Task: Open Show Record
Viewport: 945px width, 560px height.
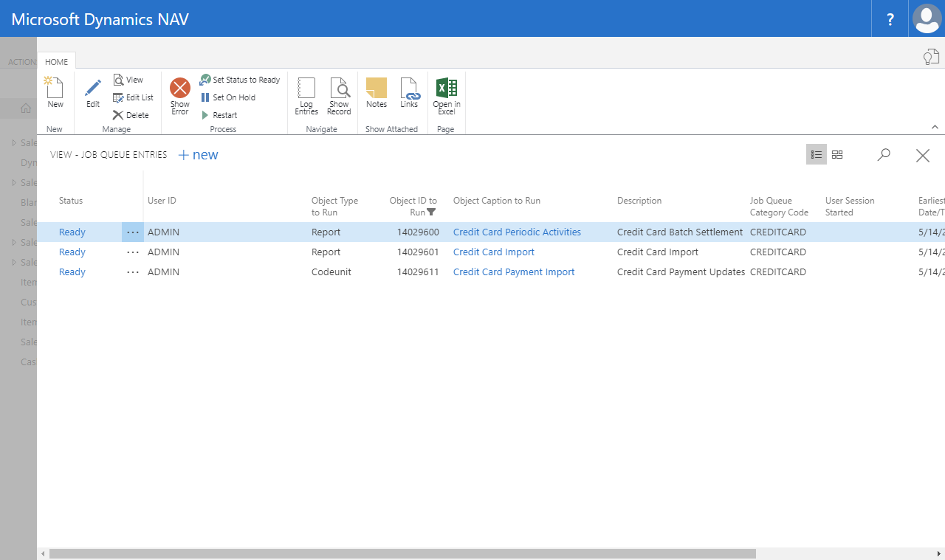Action: [x=339, y=97]
